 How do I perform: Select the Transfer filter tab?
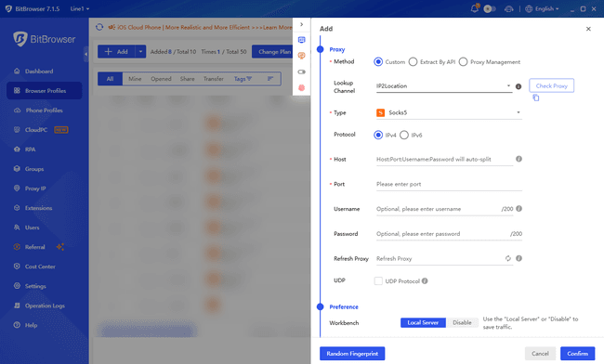click(x=214, y=79)
